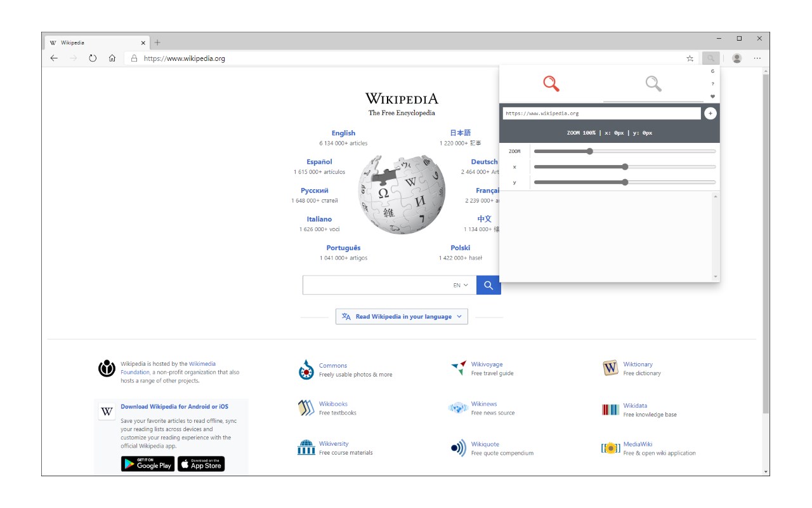Click the Wikipedia puzzle globe logo
The width and height of the screenshot is (812, 508).
402,194
